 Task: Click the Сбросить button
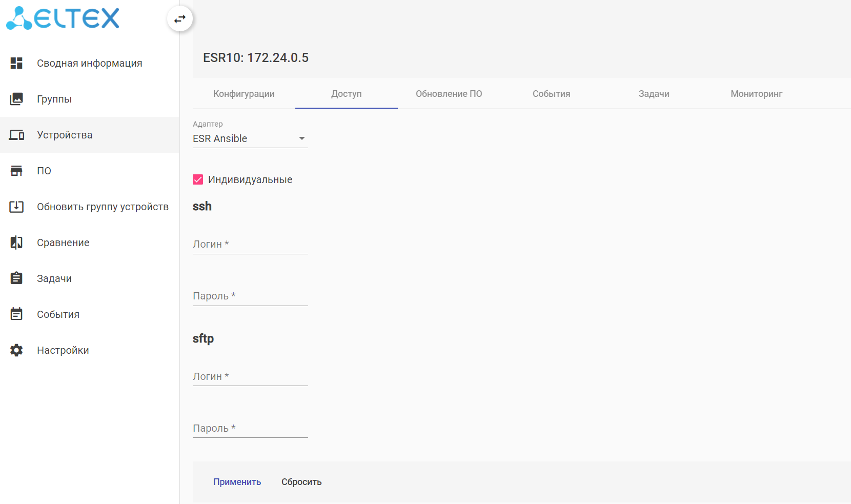tap(301, 482)
